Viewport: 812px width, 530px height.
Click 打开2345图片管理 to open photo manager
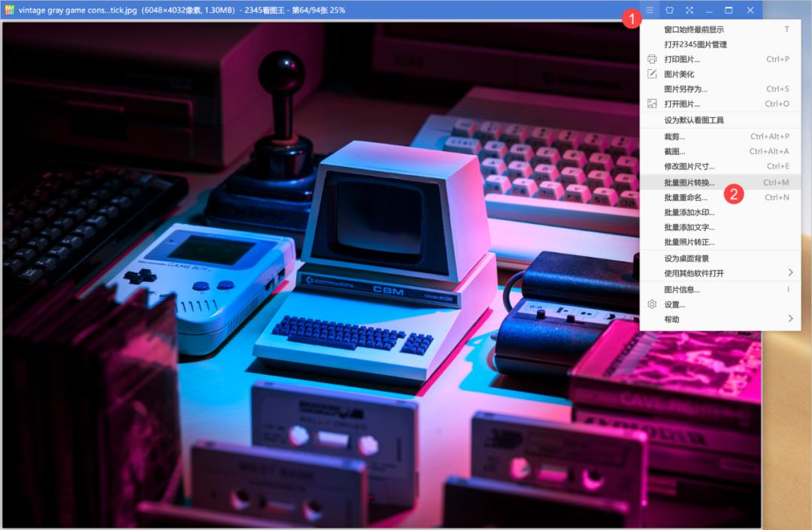696,44
